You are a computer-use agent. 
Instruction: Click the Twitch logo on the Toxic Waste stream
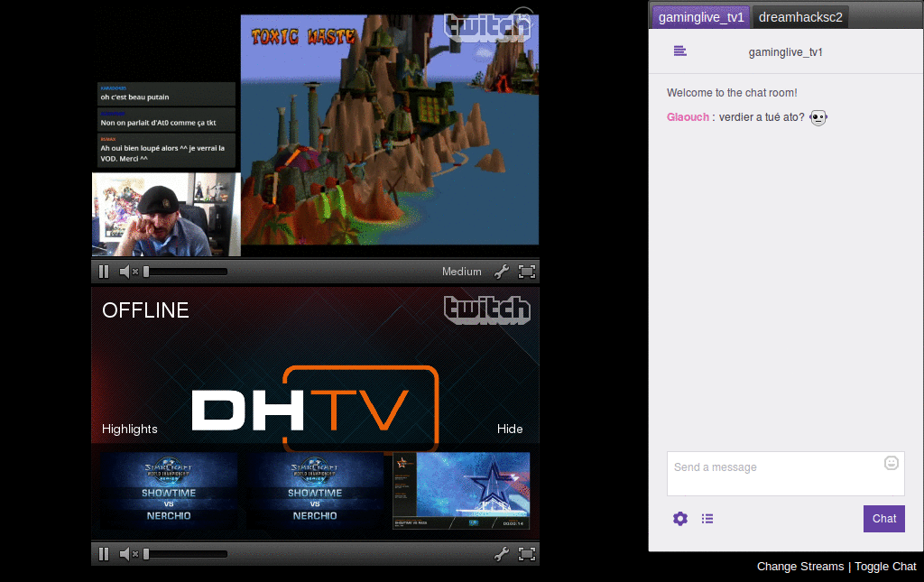pos(487,27)
